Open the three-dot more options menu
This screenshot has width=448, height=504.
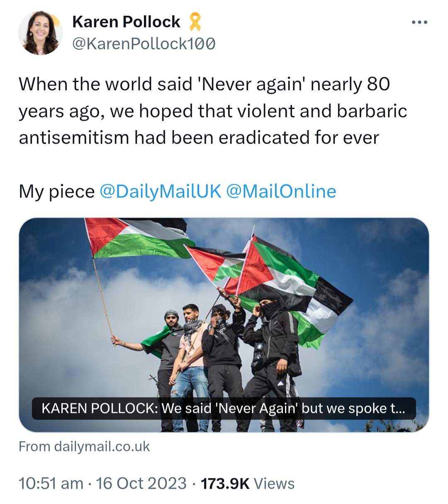click(419, 22)
